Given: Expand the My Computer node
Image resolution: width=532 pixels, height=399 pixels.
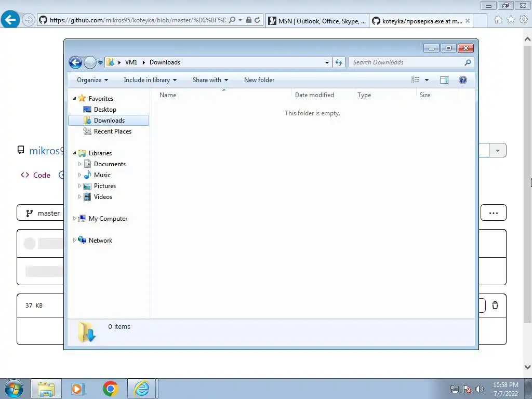Looking at the screenshot, I should point(74,219).
